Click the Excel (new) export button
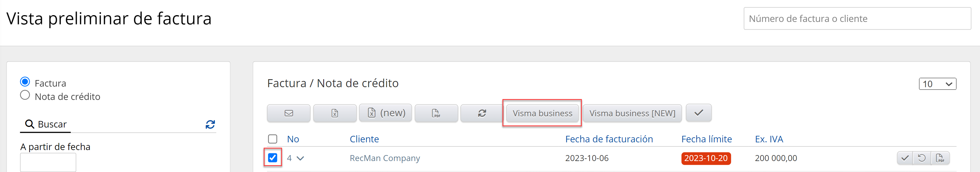The image size is (980, 172). (x=385, y=113)
